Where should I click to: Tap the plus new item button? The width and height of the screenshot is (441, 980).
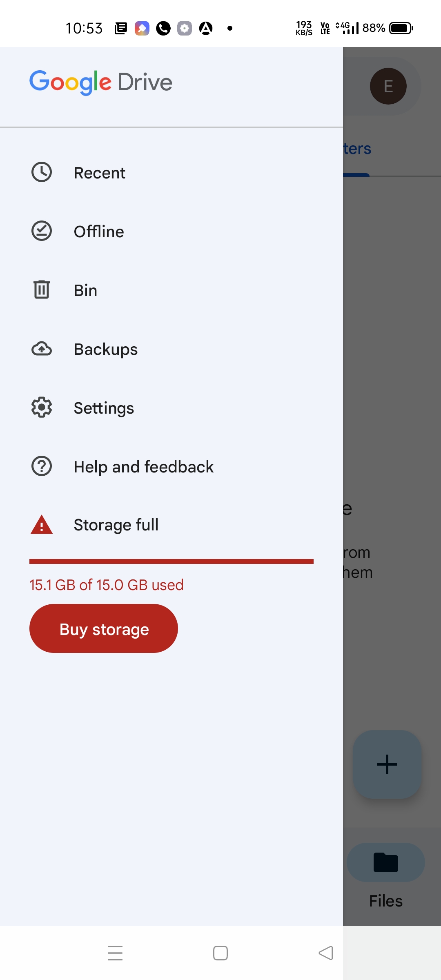click(387, 764)
